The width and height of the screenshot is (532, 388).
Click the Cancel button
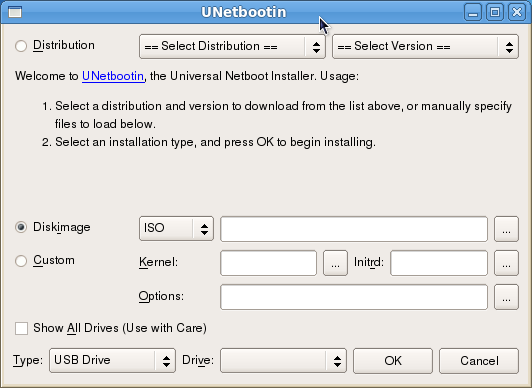coord(479,361)
